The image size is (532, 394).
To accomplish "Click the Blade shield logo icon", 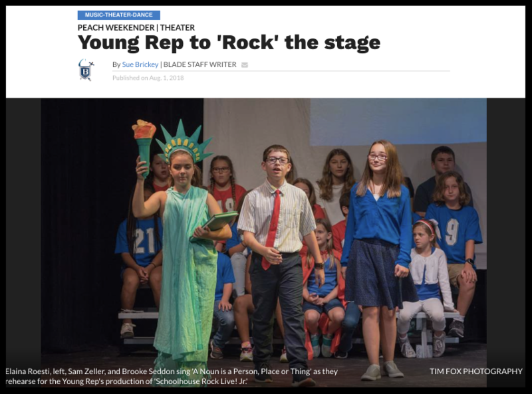I will coord(86,70).
